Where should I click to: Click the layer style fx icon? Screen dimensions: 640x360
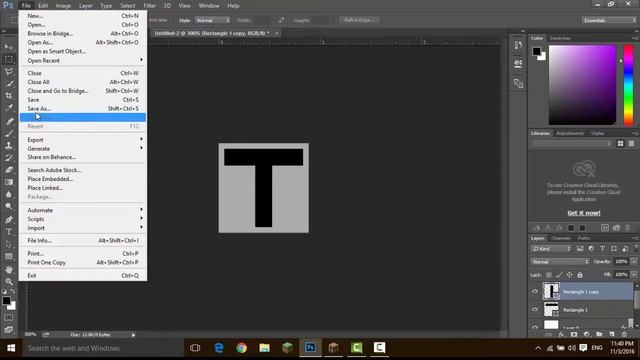point(561,334)
